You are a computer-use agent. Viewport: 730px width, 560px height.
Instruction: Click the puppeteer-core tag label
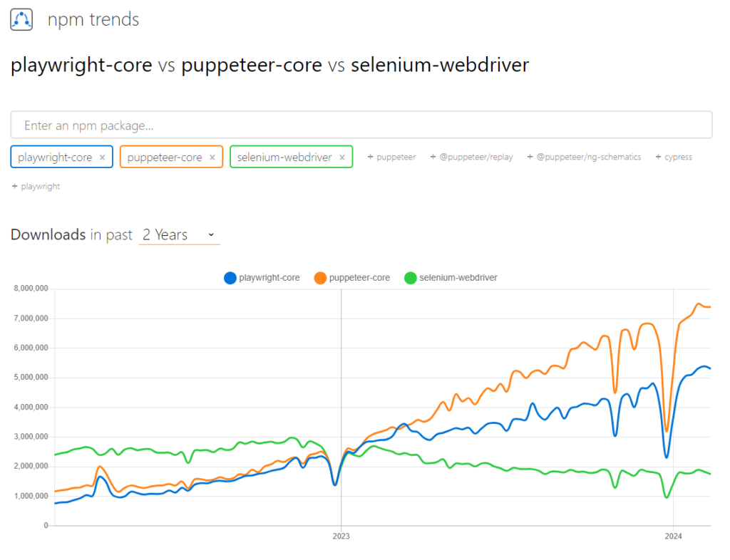pyautogui.click(x=165, y=157)
